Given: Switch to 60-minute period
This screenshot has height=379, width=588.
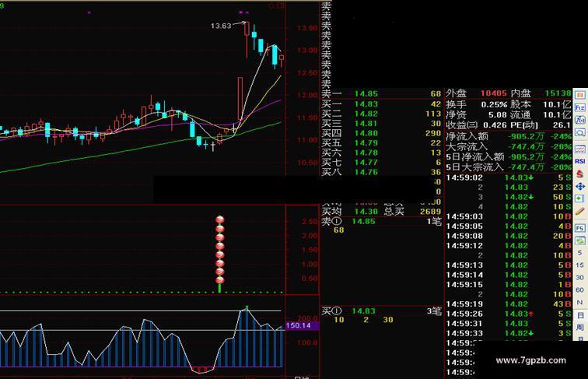Looking at the screenshot, I should [579, 290].
